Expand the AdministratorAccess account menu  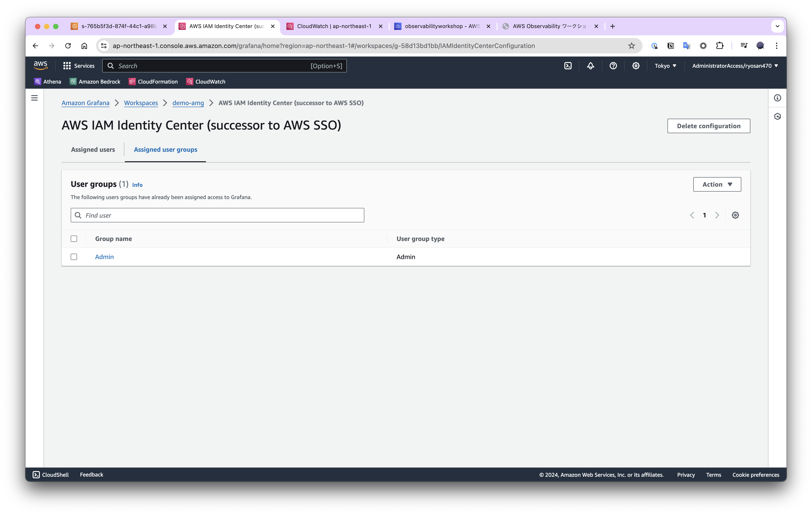[735, 66]
